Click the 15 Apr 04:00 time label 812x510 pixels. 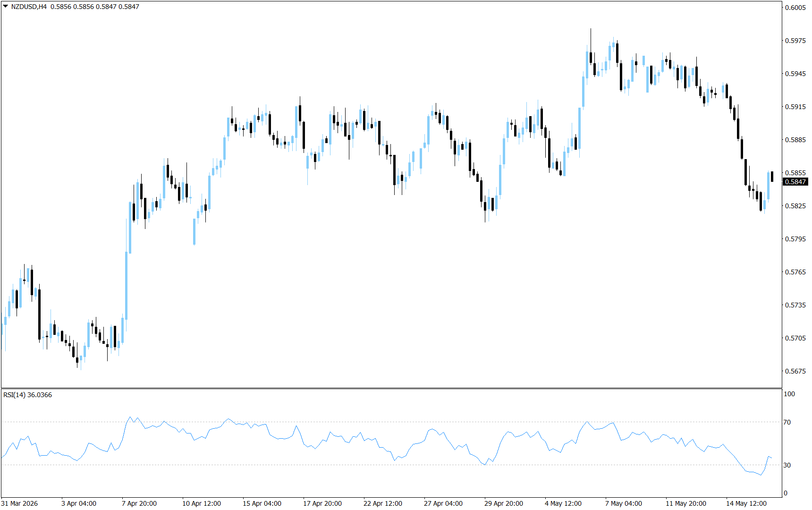[262, 503]
